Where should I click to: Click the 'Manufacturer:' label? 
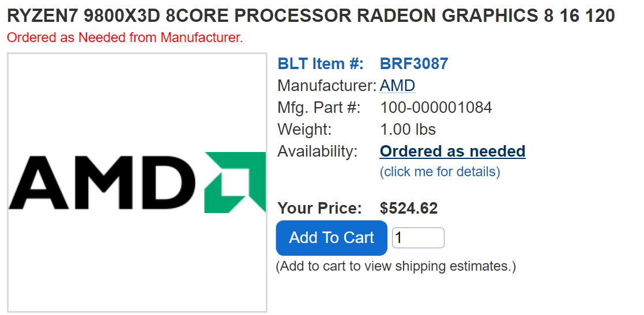tap(327, 86)
